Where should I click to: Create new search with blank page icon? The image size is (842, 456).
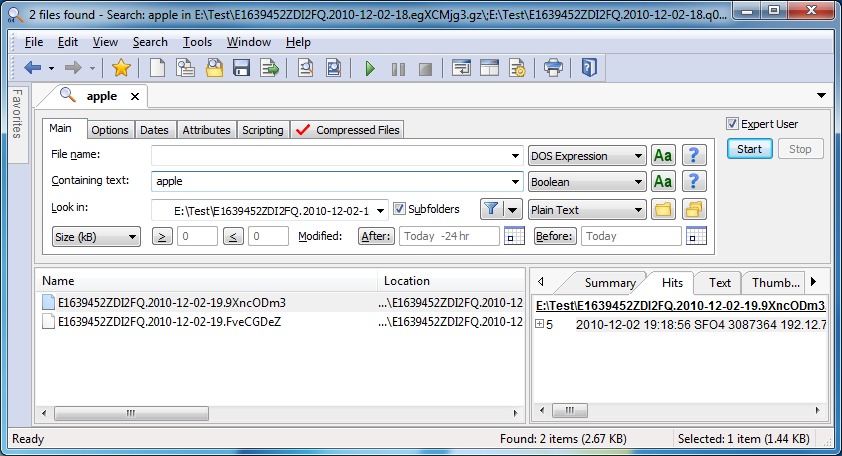[x=157, y=68]
